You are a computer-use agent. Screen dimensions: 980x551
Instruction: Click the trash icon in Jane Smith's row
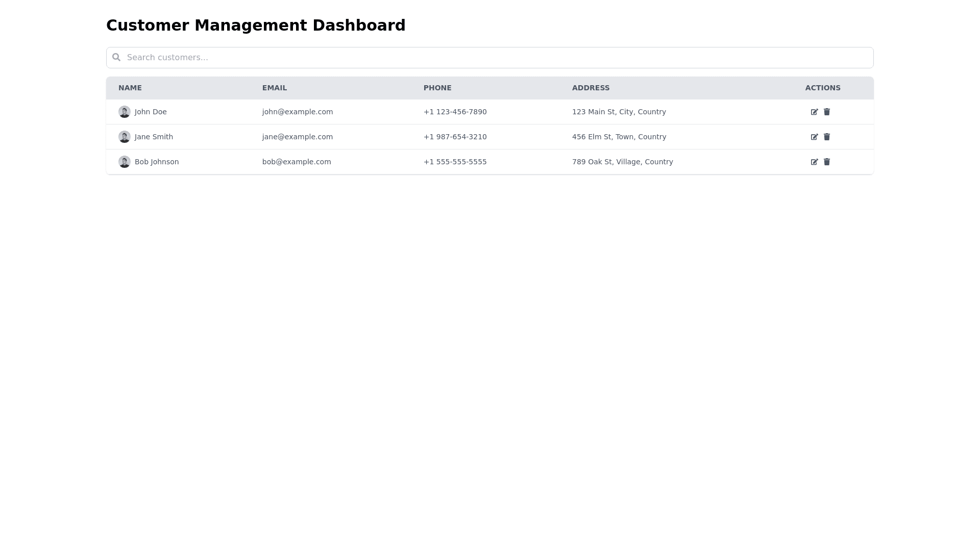click(x=827, y=137)
